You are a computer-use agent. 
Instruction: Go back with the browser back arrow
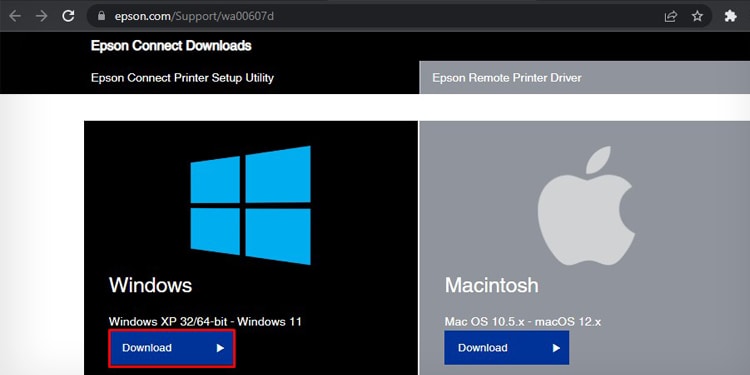[x=15, y=16]
